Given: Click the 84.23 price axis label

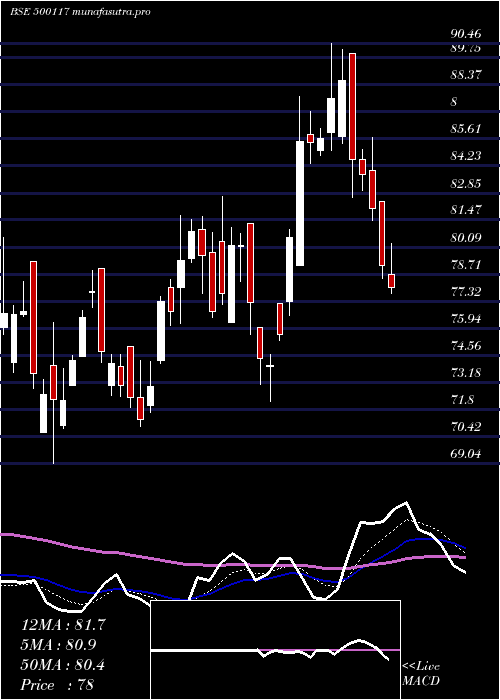Looking at the screenshot, I should point(466,156).
